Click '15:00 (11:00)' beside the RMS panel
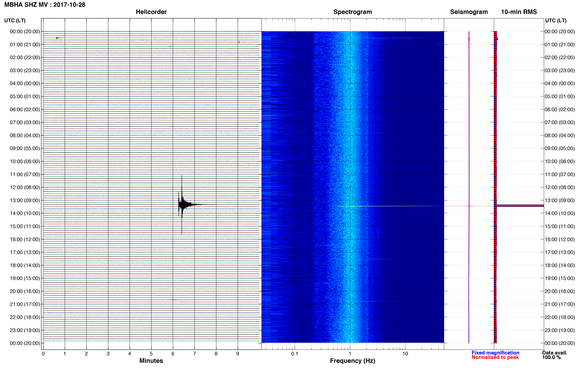 (x=560, y=226)
